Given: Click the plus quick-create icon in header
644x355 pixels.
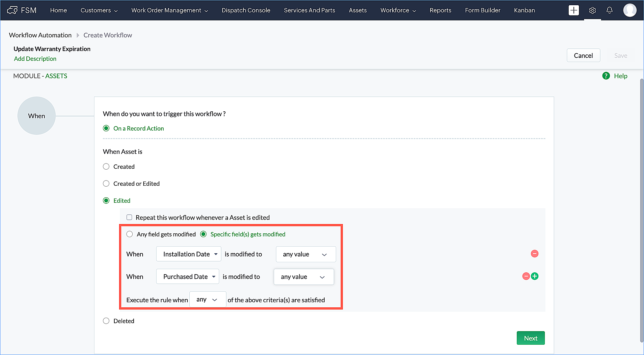Looking at the screenshot, I should coord(573,10).
